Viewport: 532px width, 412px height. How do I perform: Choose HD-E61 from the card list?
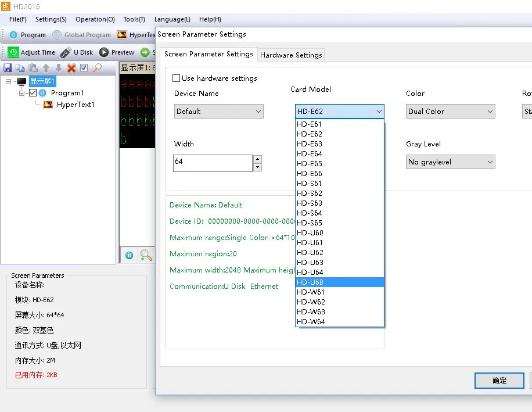click(x=340, y=124)
